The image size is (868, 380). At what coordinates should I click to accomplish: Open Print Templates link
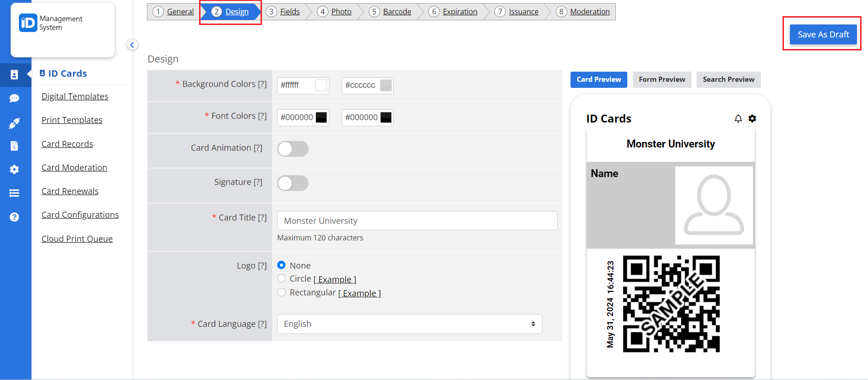(72, 120)
